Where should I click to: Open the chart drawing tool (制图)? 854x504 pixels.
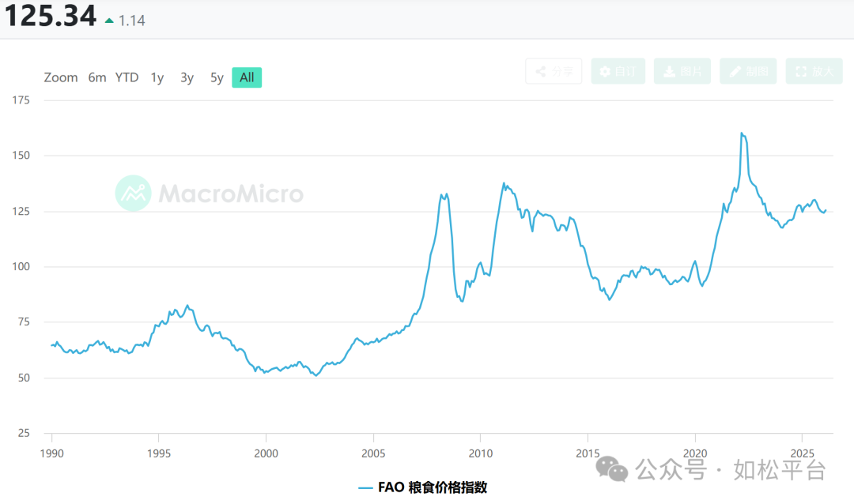tap(749, 71)
